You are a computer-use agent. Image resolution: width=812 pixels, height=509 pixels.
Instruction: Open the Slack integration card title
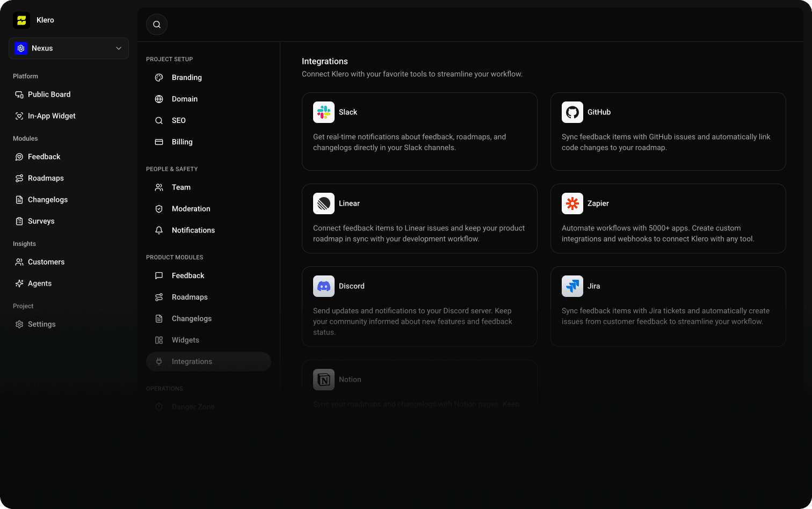[348, 112]
